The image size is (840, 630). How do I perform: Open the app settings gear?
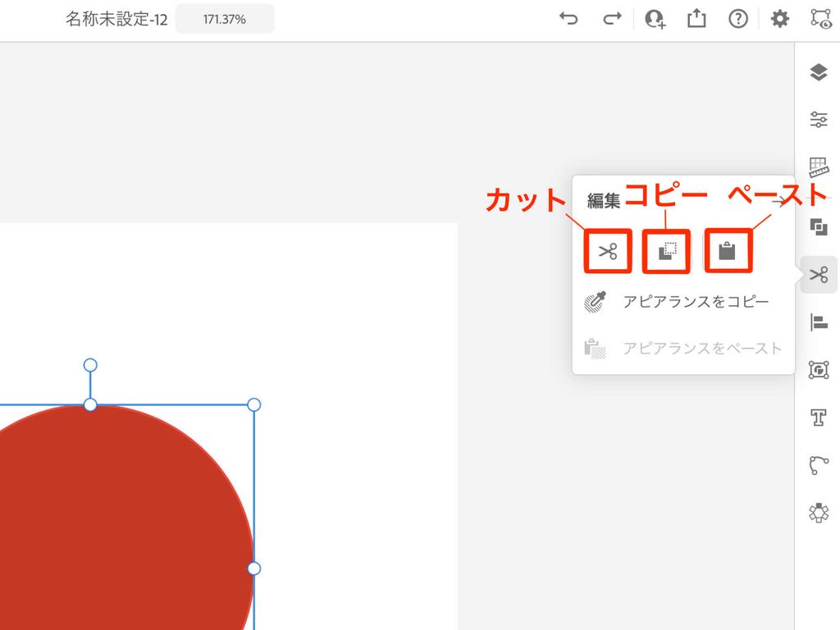click(779, 20)
